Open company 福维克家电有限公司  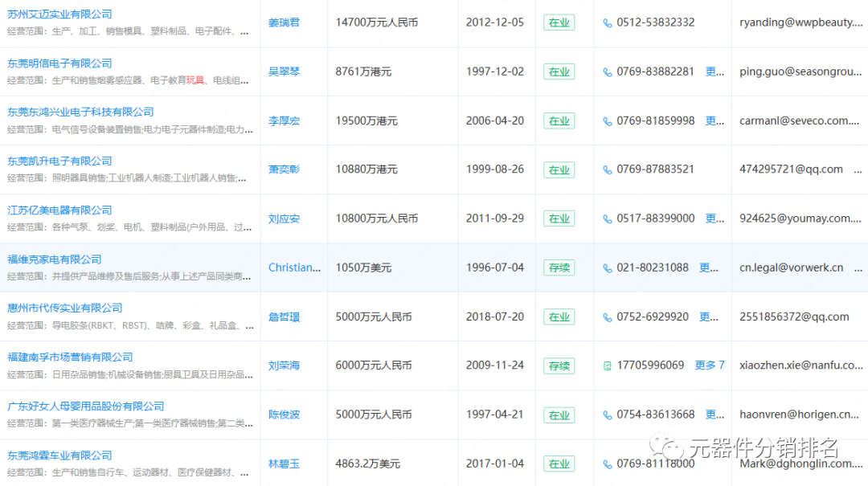coord(55,259)
